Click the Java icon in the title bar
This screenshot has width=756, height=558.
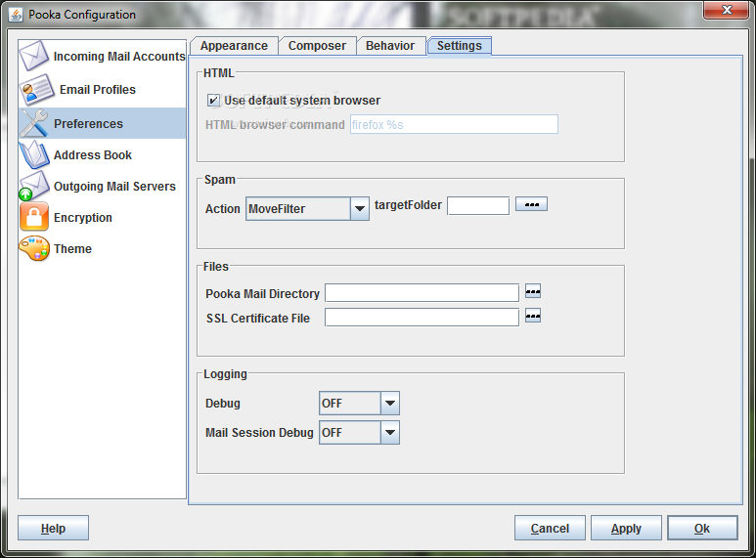coord(16,15)
